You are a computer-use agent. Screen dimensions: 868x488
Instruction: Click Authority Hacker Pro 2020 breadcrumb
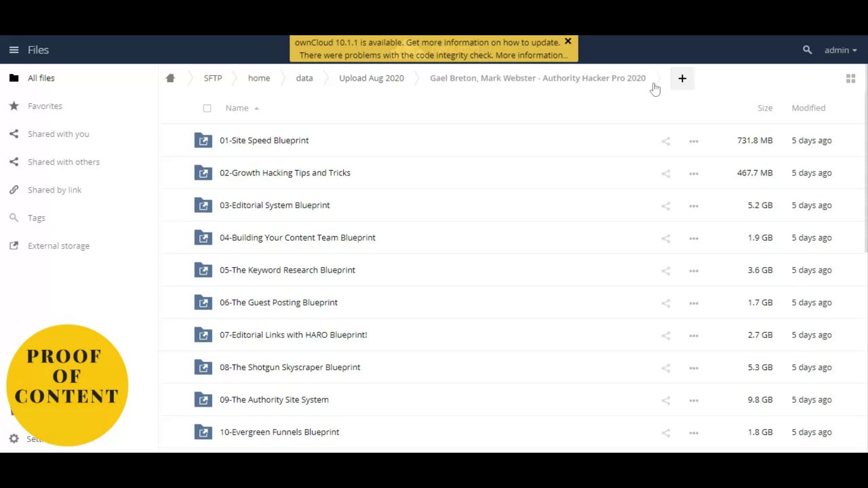(x=538, y=78)
